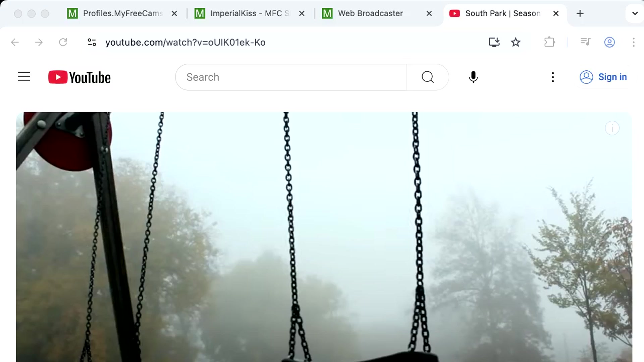Switch to Profiles.MyFreeCams tab
The height and width of the screenshot is (362, 644).
122,13
